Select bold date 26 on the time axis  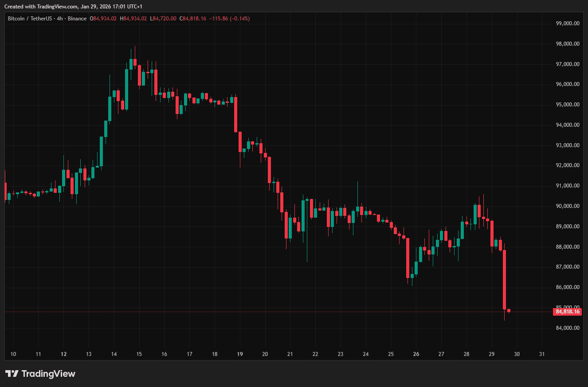click(x=416, y=354)
